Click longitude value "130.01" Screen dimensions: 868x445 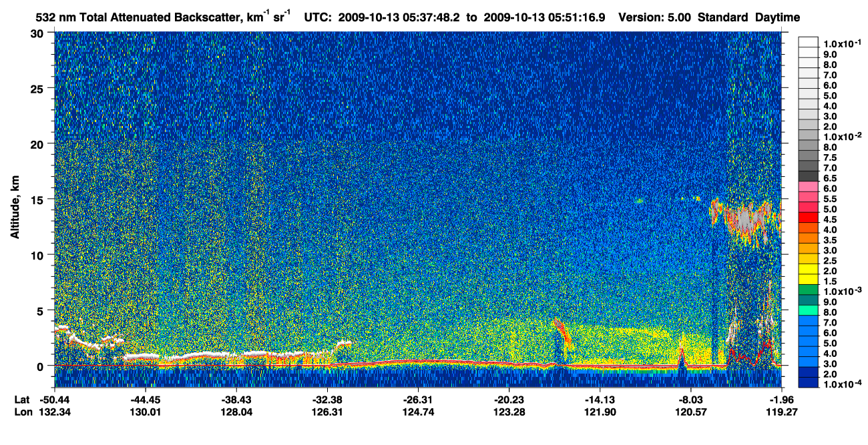(146, 412)
